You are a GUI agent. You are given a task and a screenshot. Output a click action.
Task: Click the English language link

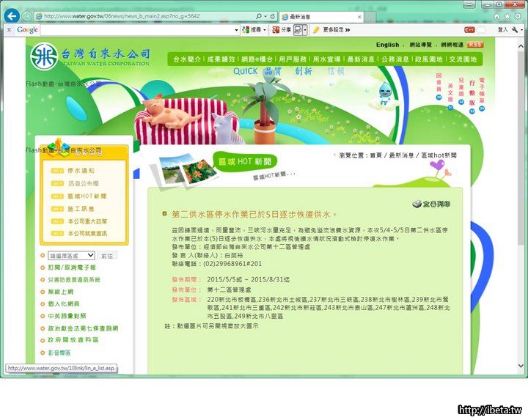point(387,45)
